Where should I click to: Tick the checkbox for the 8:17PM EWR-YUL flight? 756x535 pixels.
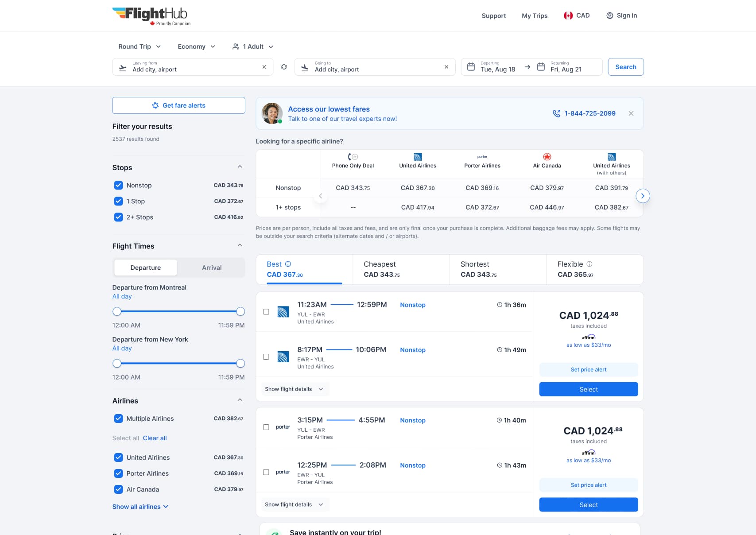coord(266,357)
